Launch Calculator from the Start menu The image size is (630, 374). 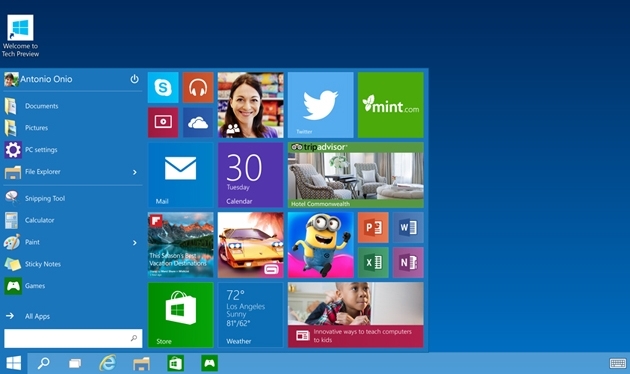click(72, 220)
